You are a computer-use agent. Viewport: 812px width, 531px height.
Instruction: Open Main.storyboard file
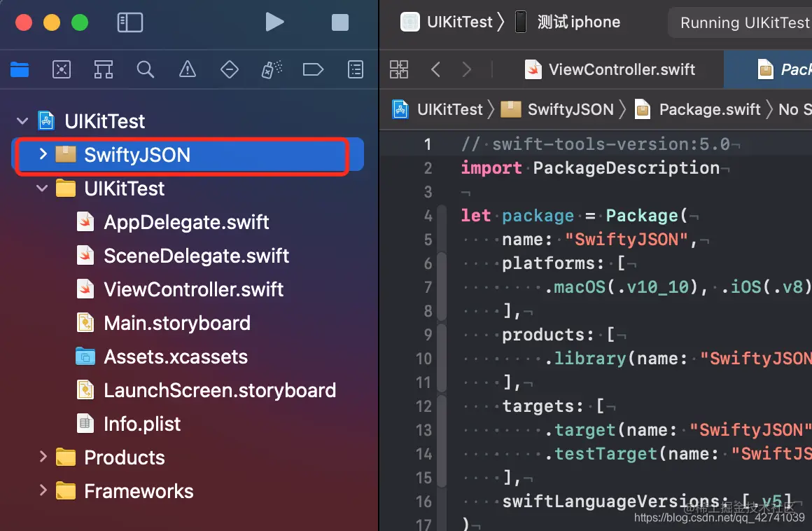coord(164,323)
